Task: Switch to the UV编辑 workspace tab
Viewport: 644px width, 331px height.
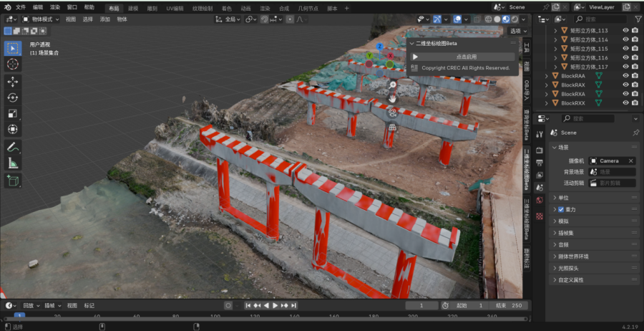Action: (175, 7)
